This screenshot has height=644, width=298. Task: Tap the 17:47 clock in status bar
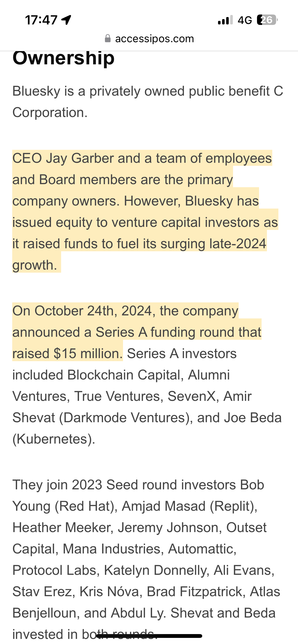41,20
